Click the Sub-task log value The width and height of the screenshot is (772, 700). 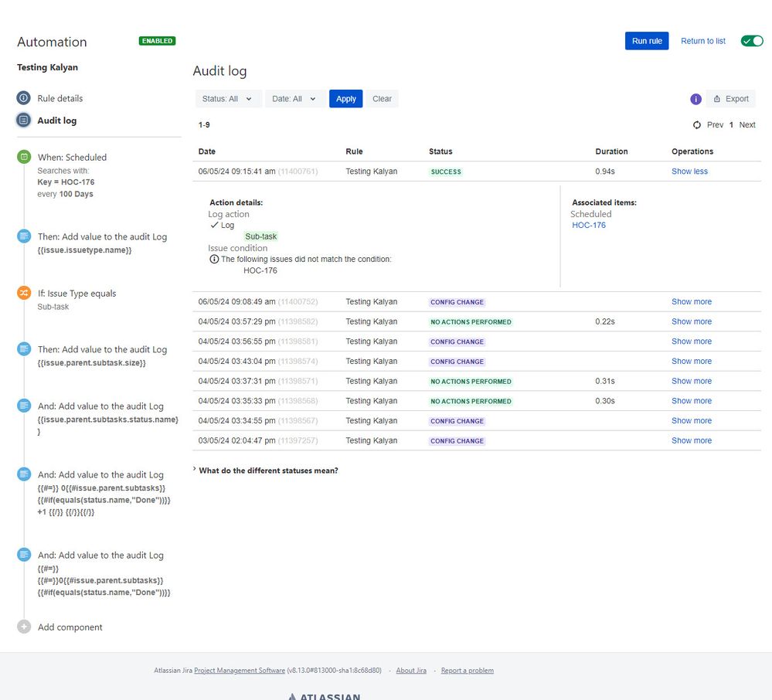261,236
